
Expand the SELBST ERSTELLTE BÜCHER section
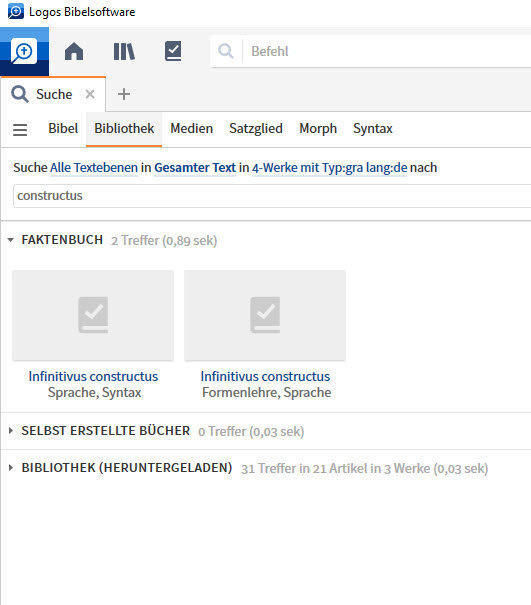click(x=11, y=431)
